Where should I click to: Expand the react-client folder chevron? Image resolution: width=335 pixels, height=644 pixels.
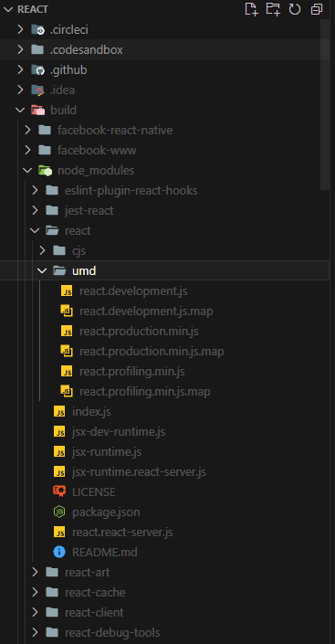pyautogui.click(x=35, y=613)
